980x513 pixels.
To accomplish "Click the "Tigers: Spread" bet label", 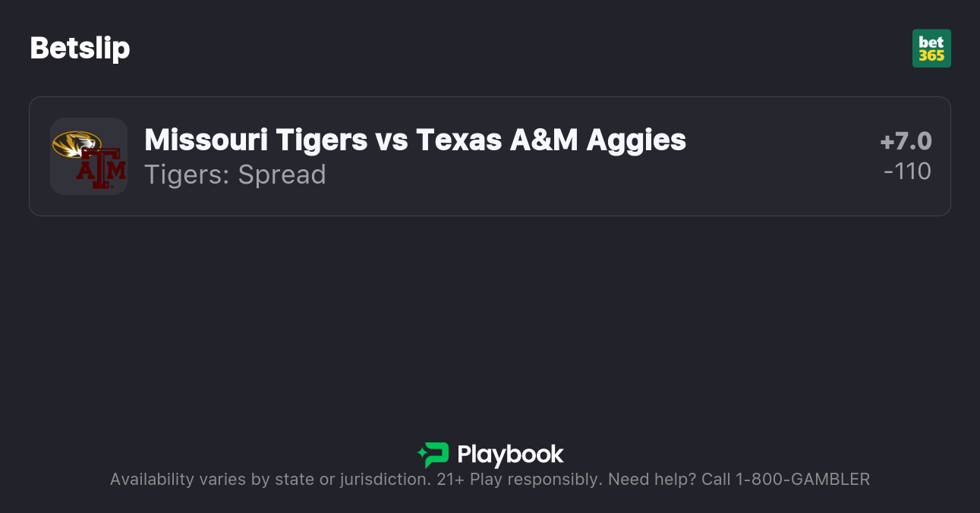I will click(235, 175).
